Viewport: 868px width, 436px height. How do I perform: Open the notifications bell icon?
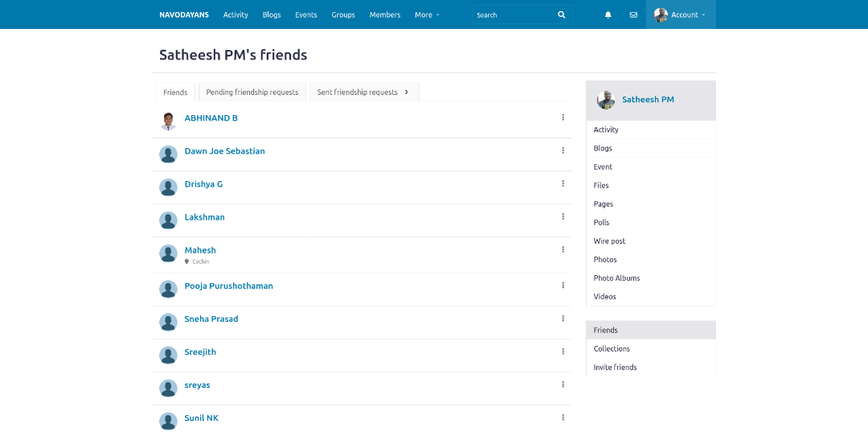point(608,14)
